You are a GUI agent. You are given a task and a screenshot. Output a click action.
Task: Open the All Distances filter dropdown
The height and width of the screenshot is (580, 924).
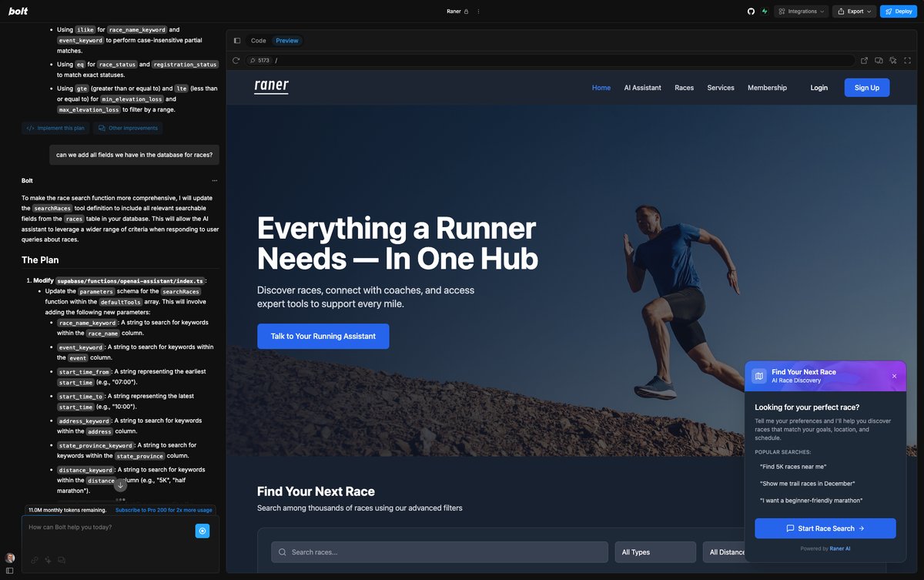tap(743, 552)
